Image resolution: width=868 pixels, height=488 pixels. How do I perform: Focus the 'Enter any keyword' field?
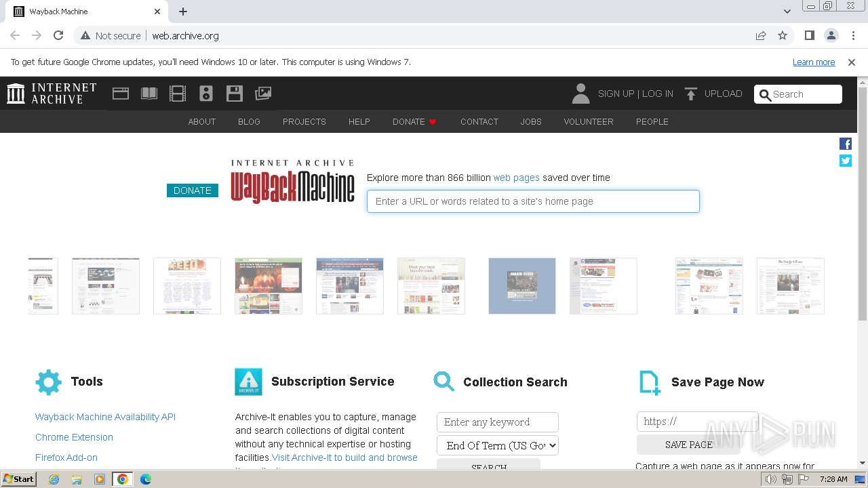(x=498, y=422)
